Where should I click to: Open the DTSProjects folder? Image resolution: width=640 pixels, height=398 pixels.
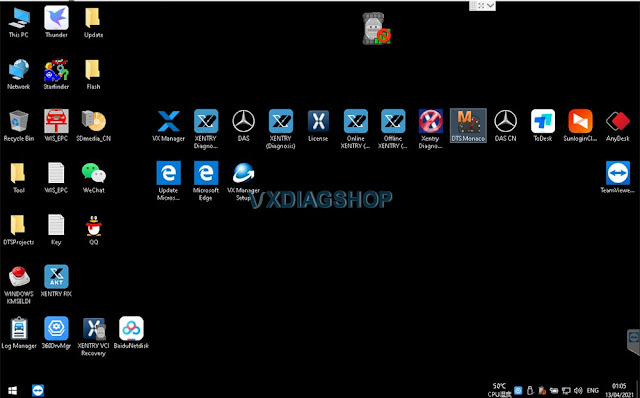click(19, 230)
